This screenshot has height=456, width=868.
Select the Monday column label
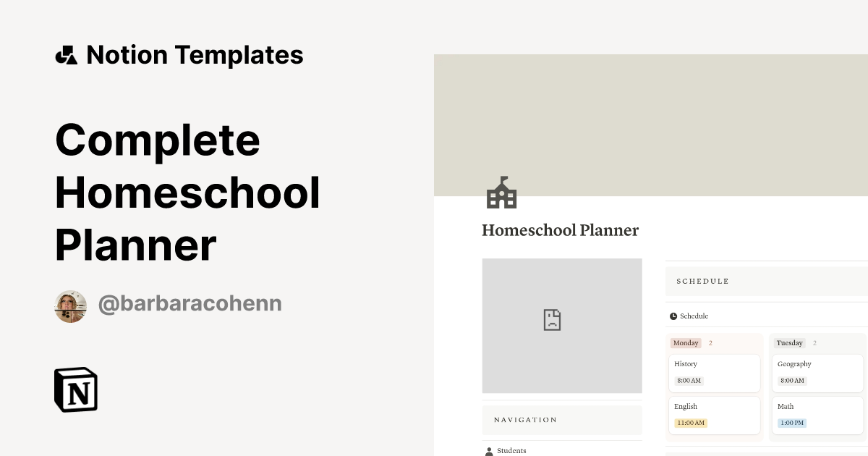(x=684, y=342)
